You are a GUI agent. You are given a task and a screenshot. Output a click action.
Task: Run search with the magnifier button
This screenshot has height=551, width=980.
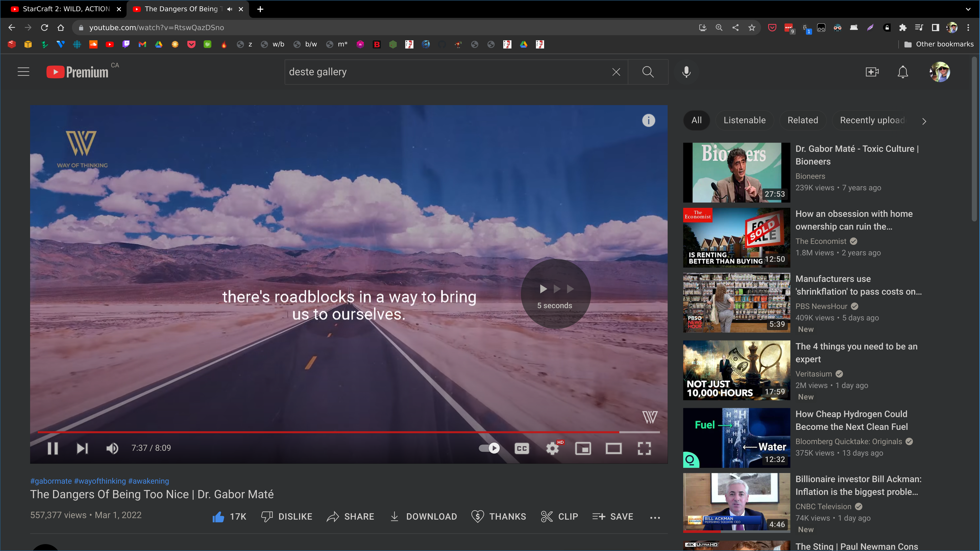click(x=648, y=72)
